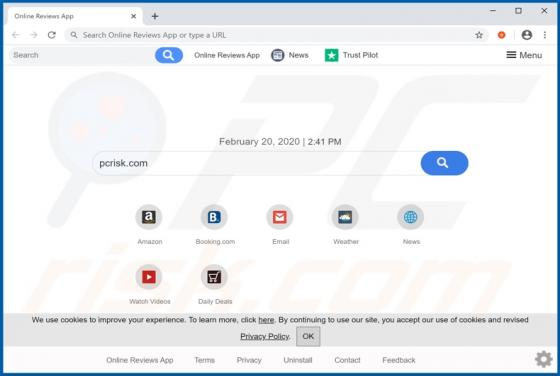Open the Contact footer link
The width and height of the screenshot is (560, 376).
pyautogui.click(x=347, y=360)
